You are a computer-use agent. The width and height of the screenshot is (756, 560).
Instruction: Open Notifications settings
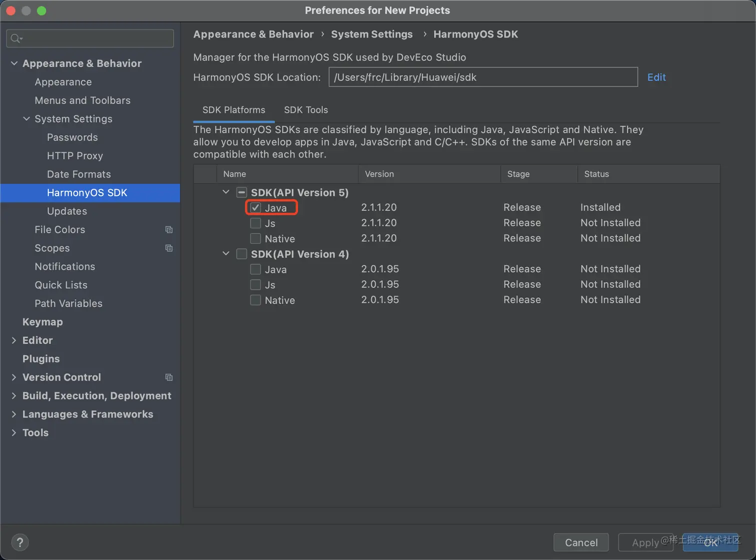pos(65,267)
